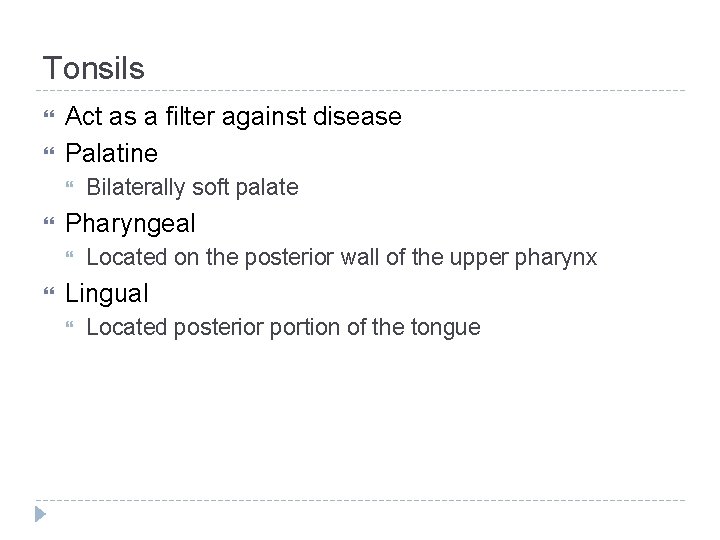Screen dimensions: 720x540
Task: Click the dashed divider line under the title
Action: (360, 91)
